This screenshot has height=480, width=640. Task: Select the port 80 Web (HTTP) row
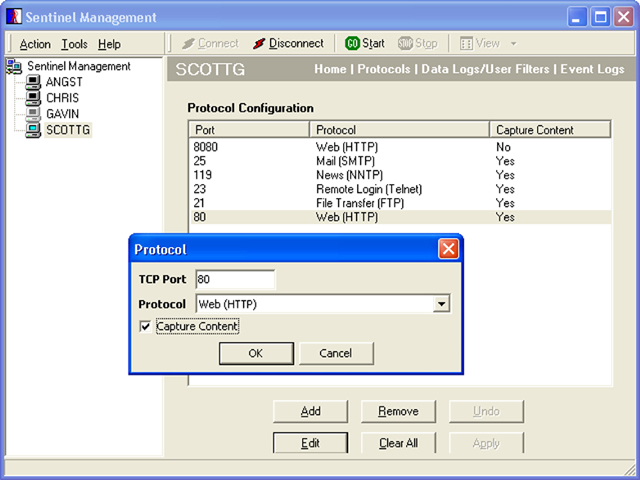[400, 217]
